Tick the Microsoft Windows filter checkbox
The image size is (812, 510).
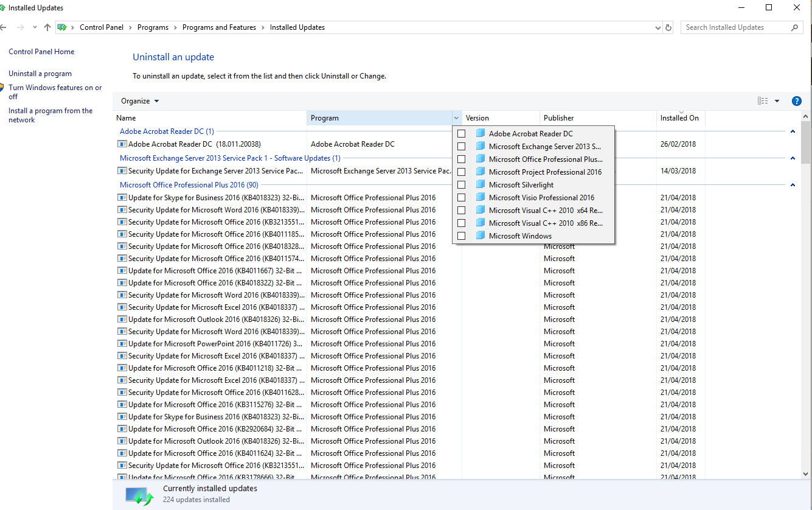[462, 236]
